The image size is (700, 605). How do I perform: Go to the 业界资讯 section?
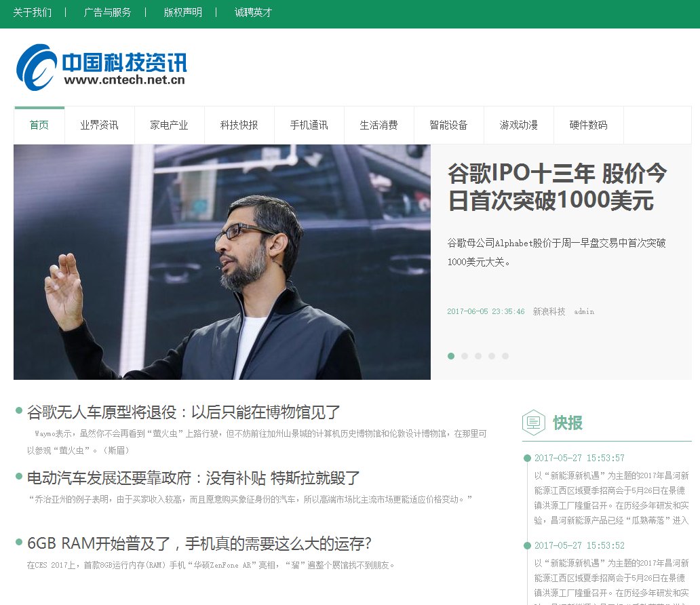click(99, 125)
